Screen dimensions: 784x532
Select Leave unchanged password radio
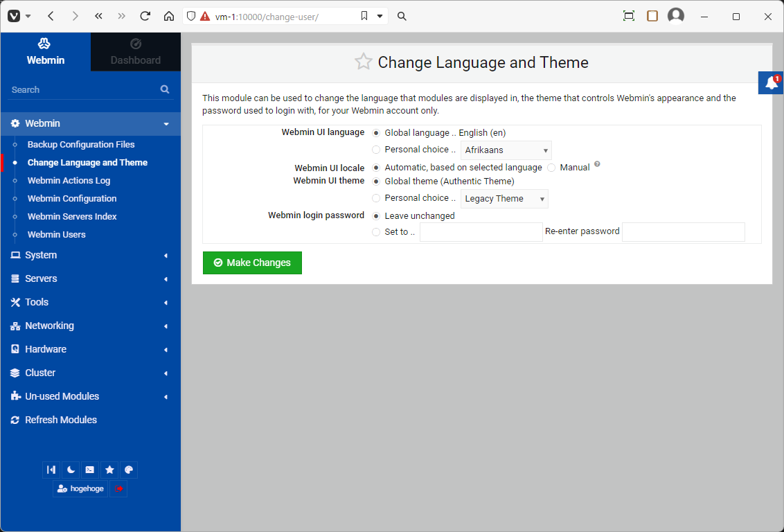point(376,216)
